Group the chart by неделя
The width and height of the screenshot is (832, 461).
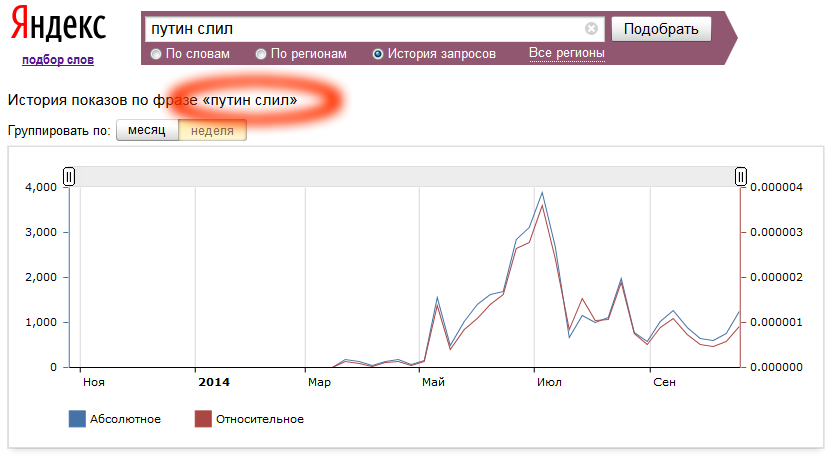click(212, 130)
